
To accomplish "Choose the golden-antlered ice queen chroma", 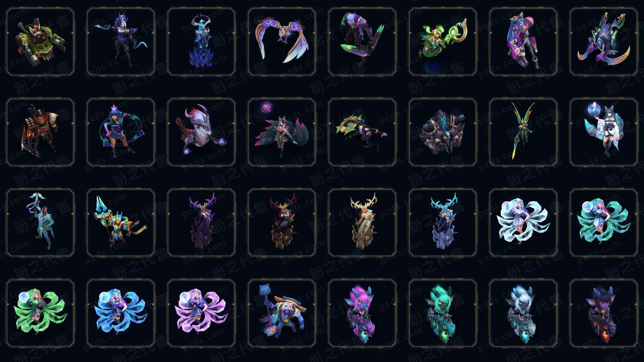I will [362, 223].
